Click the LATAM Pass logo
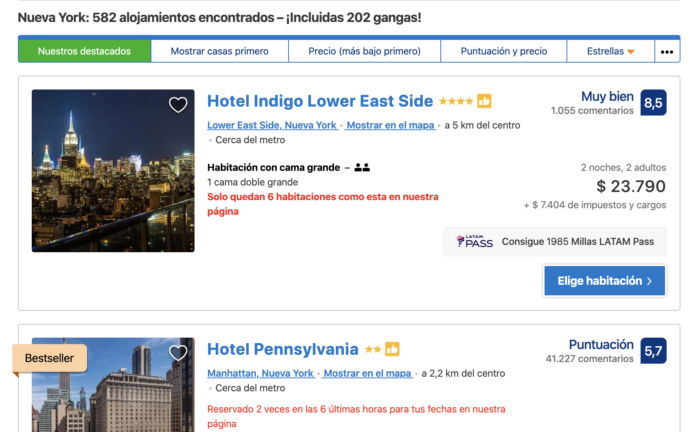 click(x=474, y=241)
